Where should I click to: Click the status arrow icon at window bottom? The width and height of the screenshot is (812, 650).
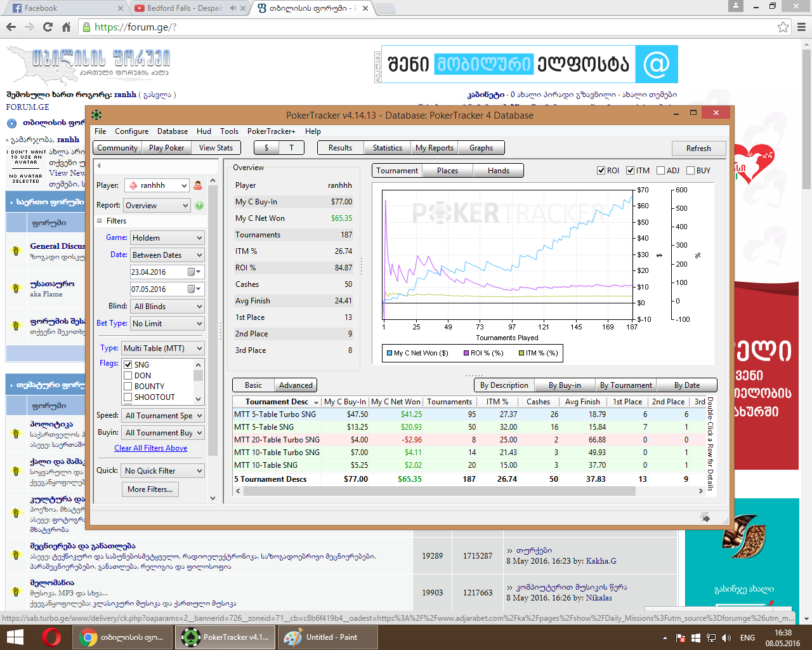pyautogui.click(x=705, y=517)
